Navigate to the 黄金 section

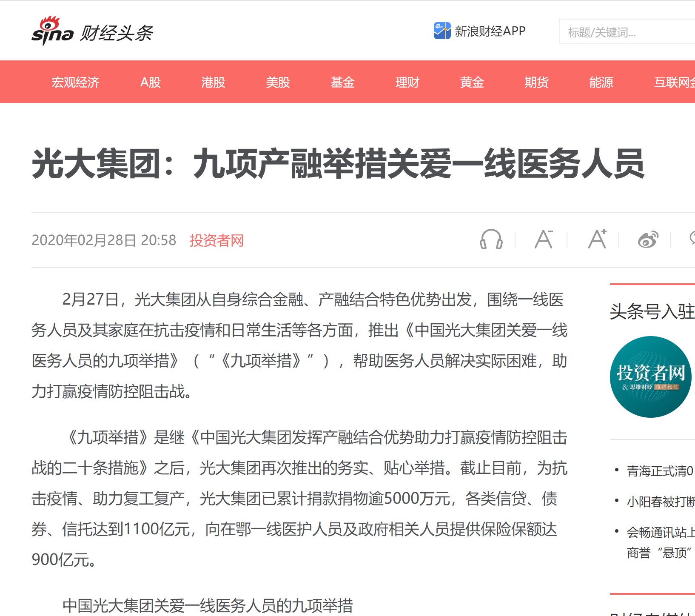click(x=472, y=82)
